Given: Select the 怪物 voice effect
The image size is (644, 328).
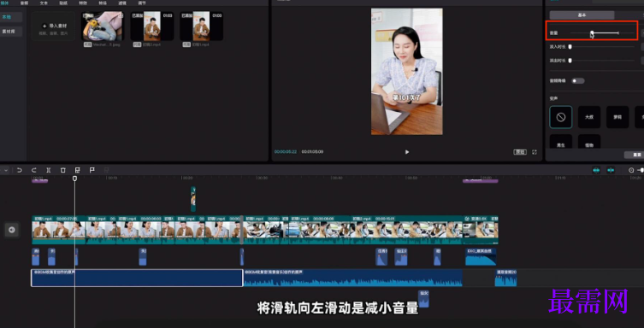Looking at the screenshot, I should click(x=589, y=142).
